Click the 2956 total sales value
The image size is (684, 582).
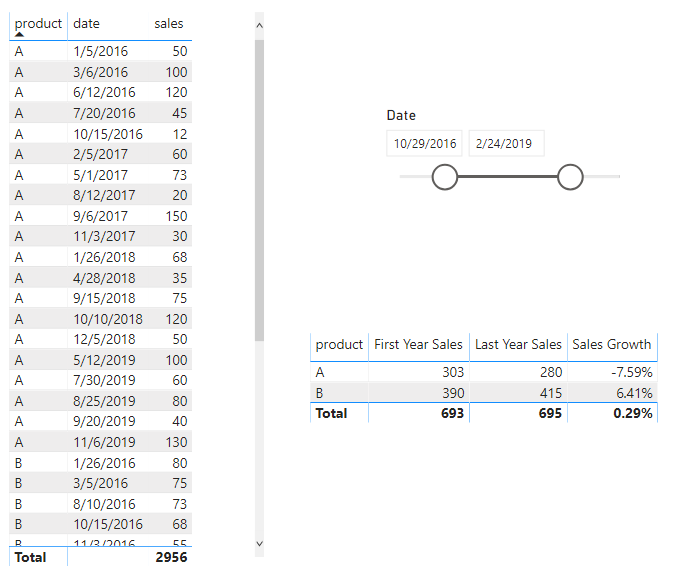click(x=171, y=558)
